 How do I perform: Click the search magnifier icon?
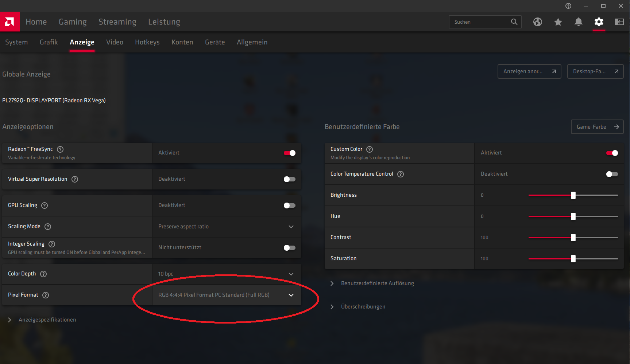(x=514, y=22)
